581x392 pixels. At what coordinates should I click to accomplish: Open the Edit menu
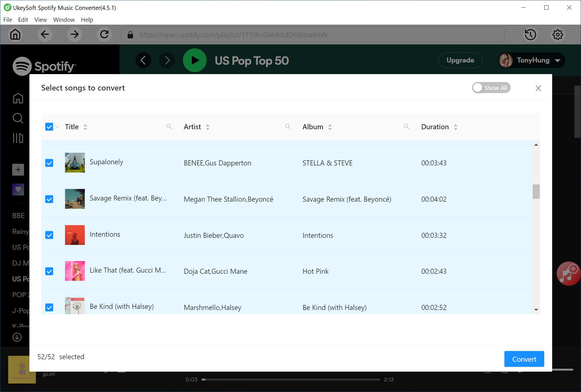(x=22, y=19)
